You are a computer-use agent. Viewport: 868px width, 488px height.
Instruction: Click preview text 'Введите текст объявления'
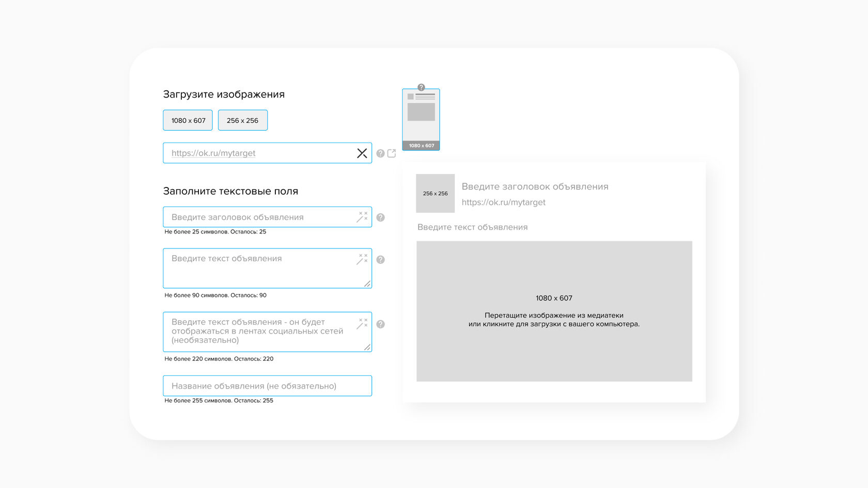click(x=472, y=227)
